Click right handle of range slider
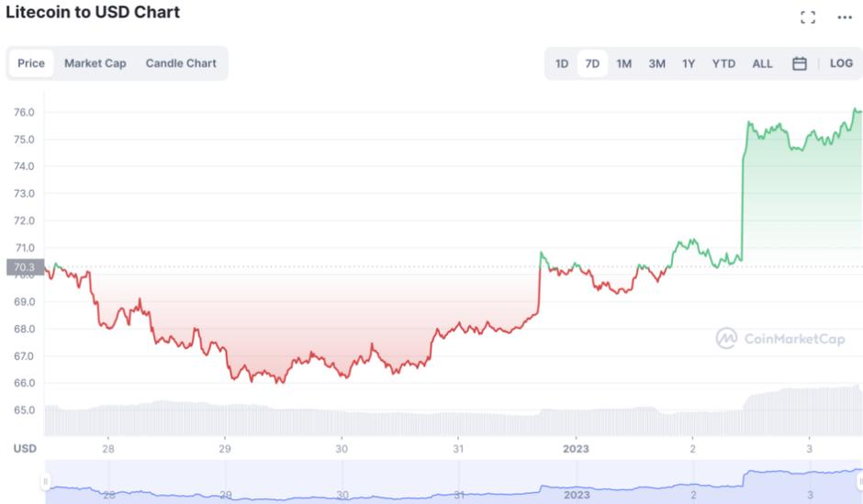 (859, 483)
